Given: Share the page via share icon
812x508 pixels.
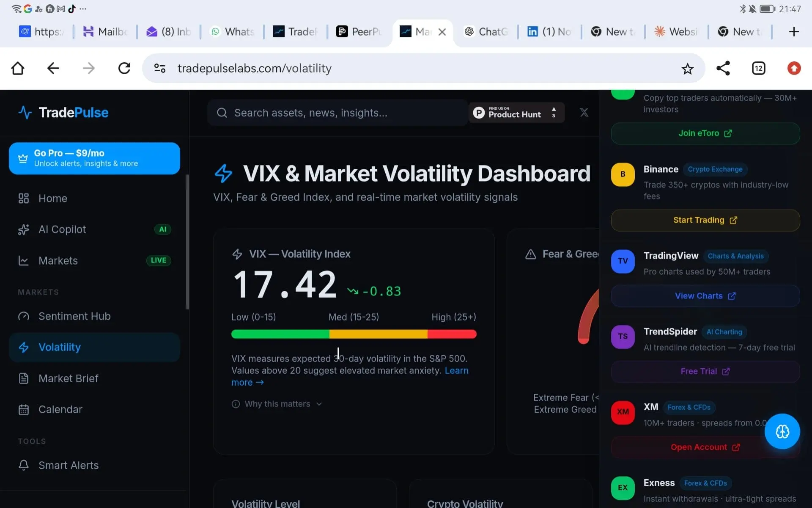Looking at the screenshot, I should tap(723, 68).
